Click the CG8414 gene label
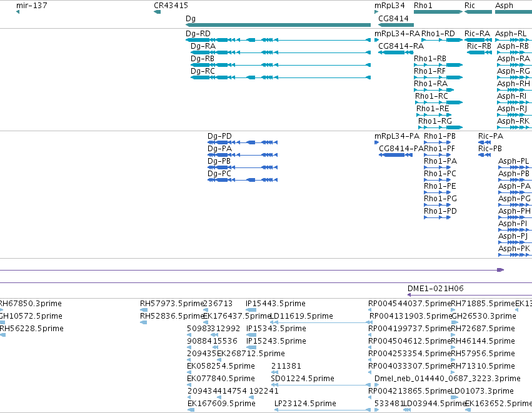 393,18
